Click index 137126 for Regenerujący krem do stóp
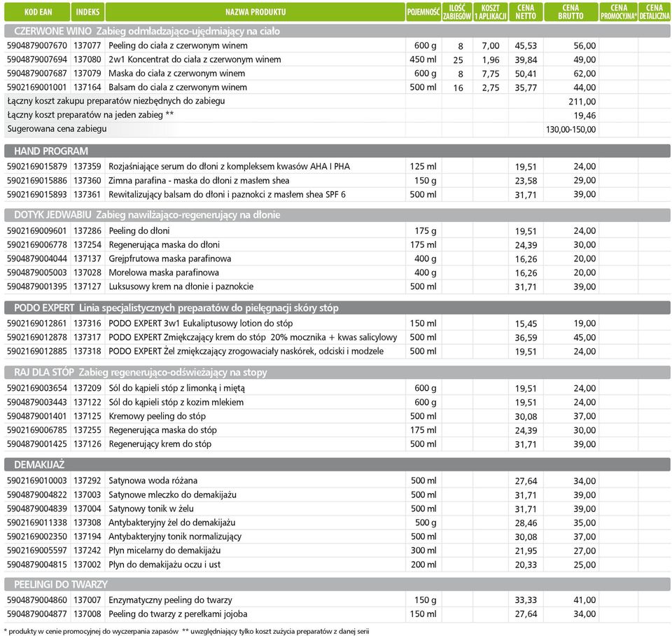Screen dimensions: 672x636 coord(87,444)
